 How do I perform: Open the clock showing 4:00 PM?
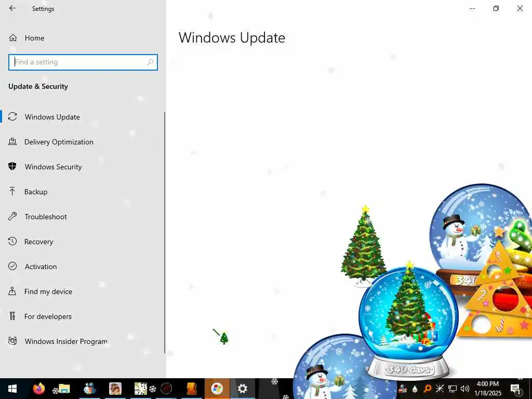click(x=487, y=389)
